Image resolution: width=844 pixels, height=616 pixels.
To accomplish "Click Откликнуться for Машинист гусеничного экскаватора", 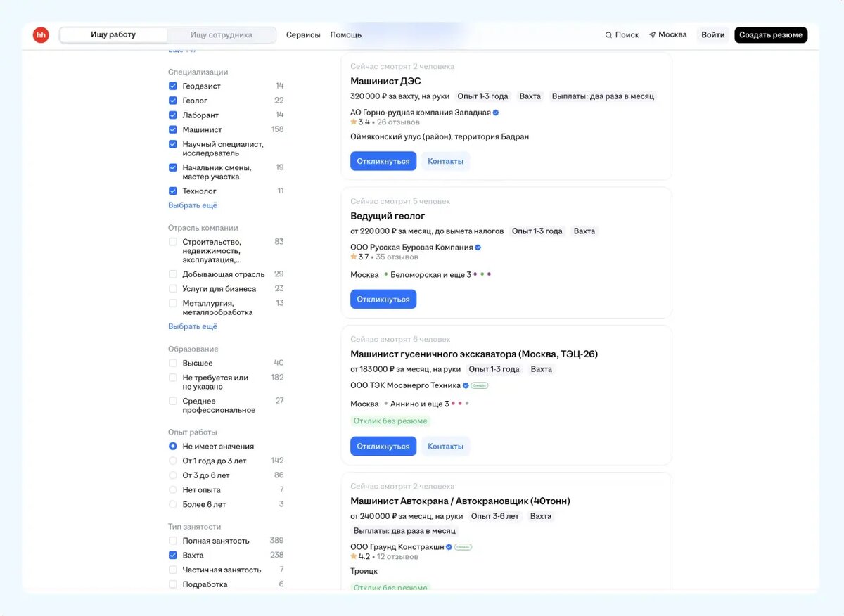I will click(x=383, y=447).
